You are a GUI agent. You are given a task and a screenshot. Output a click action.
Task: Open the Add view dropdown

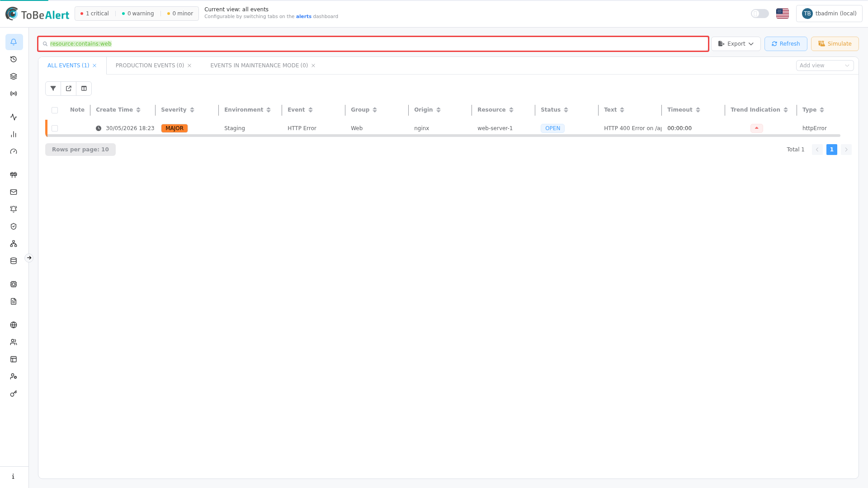(825, 66)
